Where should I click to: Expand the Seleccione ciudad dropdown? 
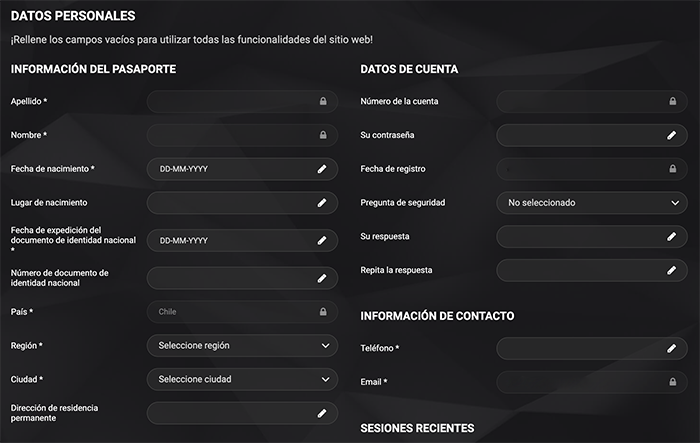[x=242, y=380]
